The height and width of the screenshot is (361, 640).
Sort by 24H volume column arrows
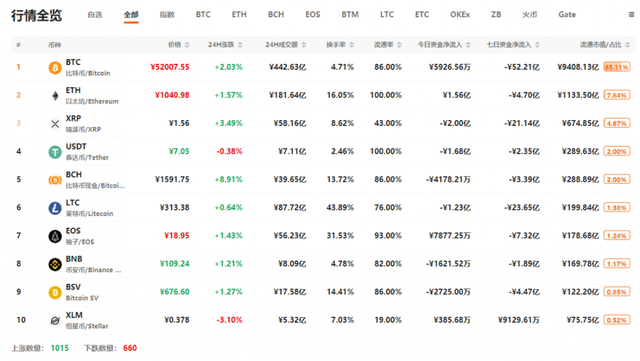tap(304, 45)
